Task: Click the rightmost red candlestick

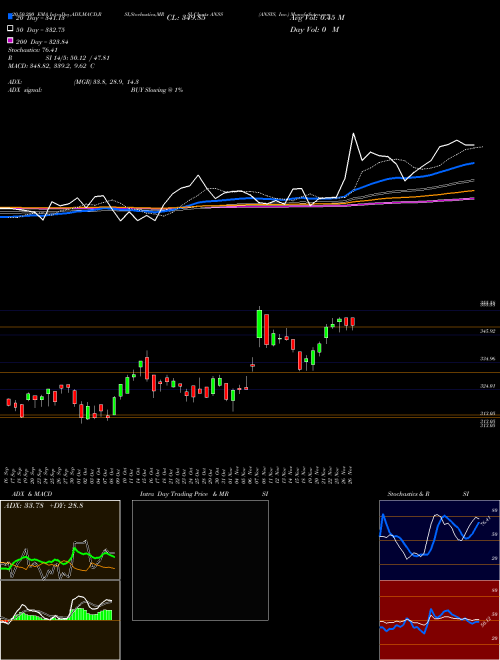Action: [x=353, y=322]
